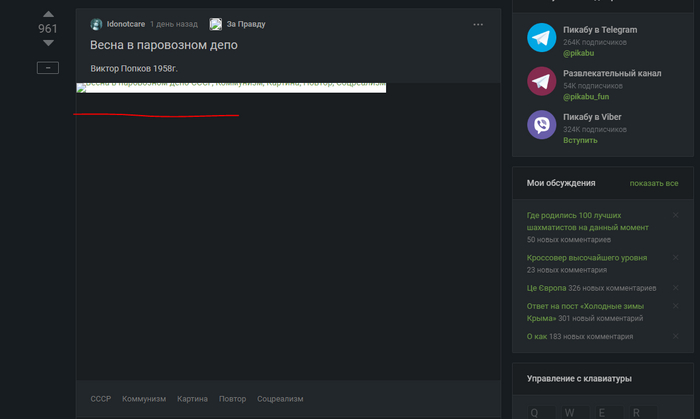Open the За Правду community icon

(216, 24)
